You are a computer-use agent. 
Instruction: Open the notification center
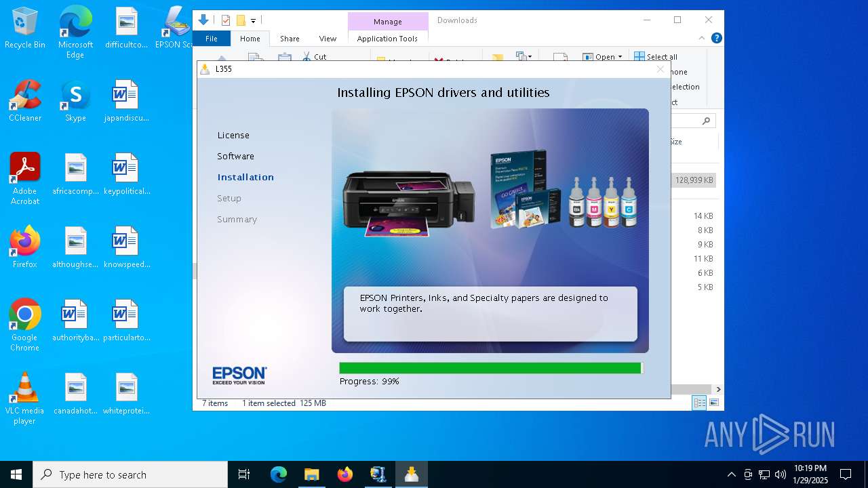(x=846, y=474)
